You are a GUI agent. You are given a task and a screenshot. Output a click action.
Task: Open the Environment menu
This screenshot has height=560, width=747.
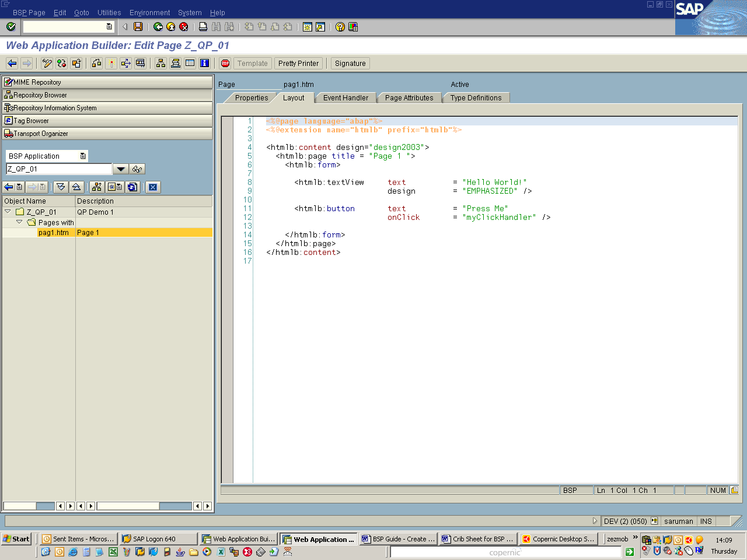(149, 13)
